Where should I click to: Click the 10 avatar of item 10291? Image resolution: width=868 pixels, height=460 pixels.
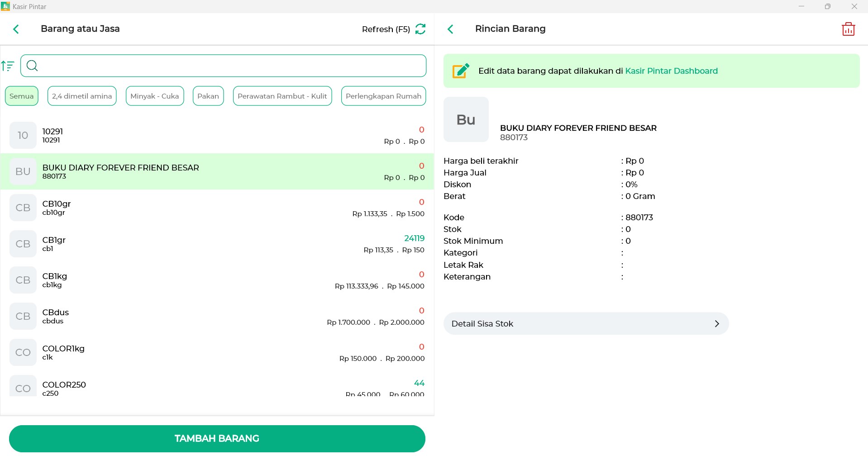point(23,135)
